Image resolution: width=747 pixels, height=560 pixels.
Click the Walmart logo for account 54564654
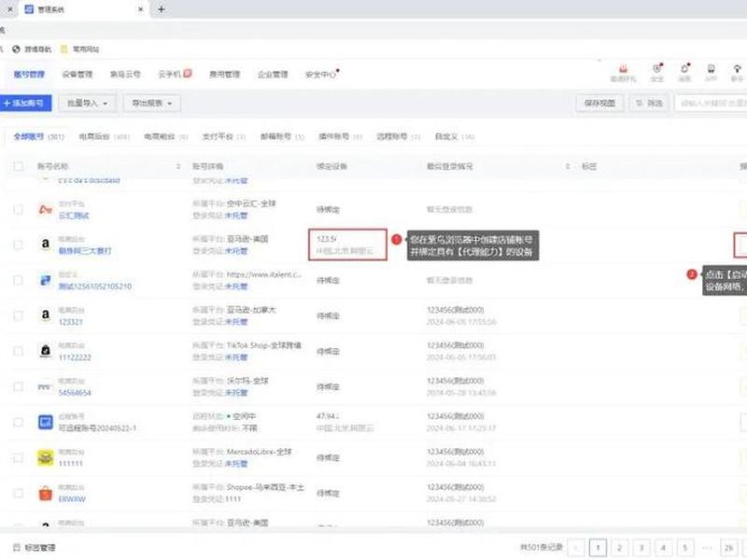point(45,386)
